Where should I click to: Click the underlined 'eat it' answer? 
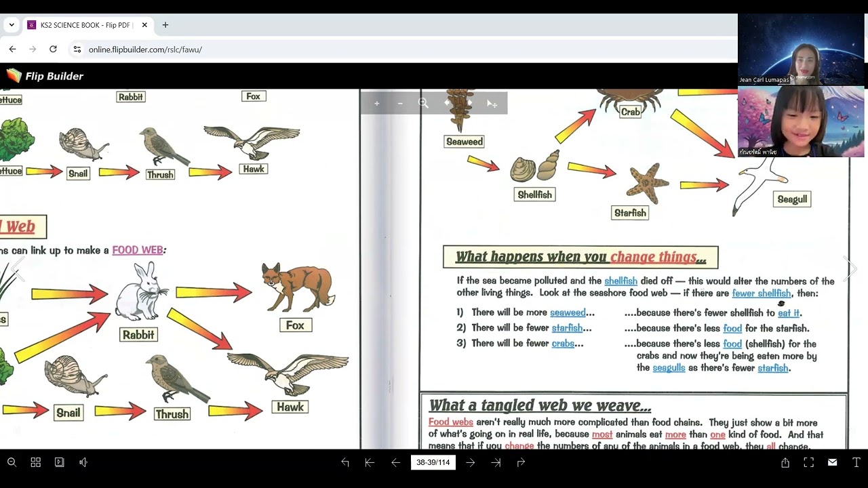click(789, 313)
